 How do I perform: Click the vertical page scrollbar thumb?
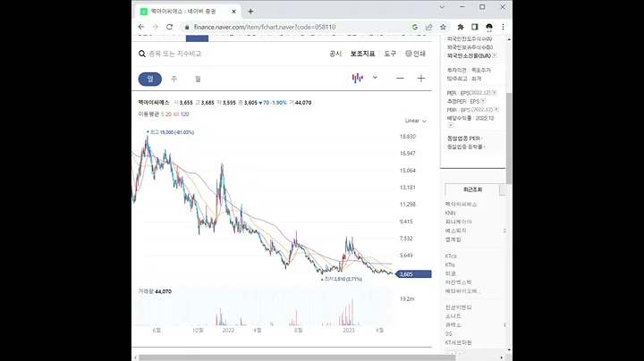click(509, 139)
